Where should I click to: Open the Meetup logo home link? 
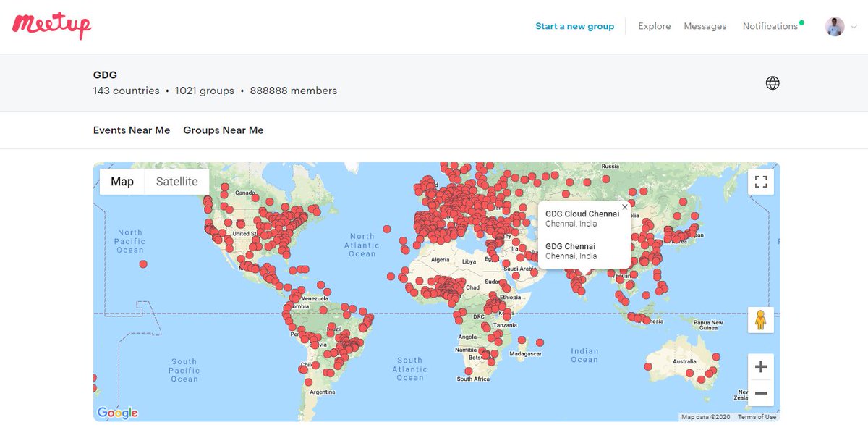pos(52,25)
